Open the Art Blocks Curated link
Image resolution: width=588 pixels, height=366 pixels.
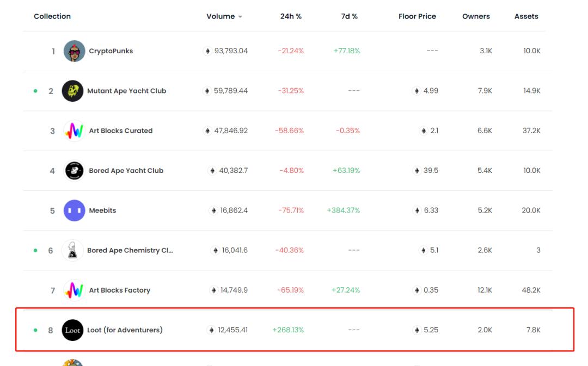(x=121, y=131)
